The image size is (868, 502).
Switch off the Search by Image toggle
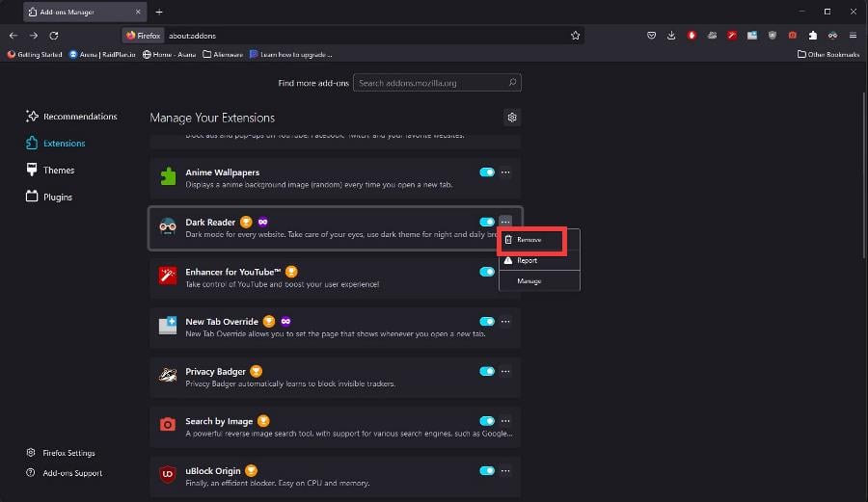point(487,421)
